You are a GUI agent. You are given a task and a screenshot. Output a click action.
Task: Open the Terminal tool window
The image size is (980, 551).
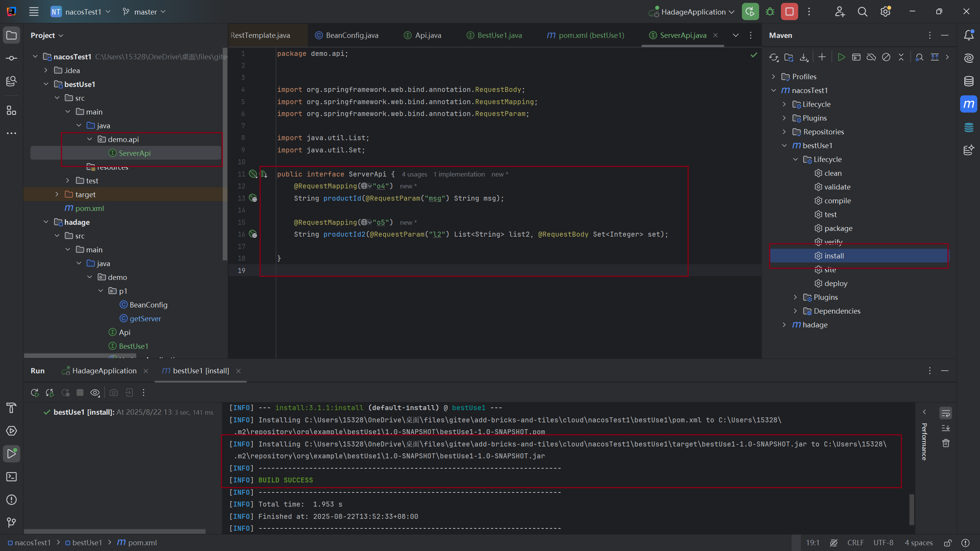[x=11, y=477]
